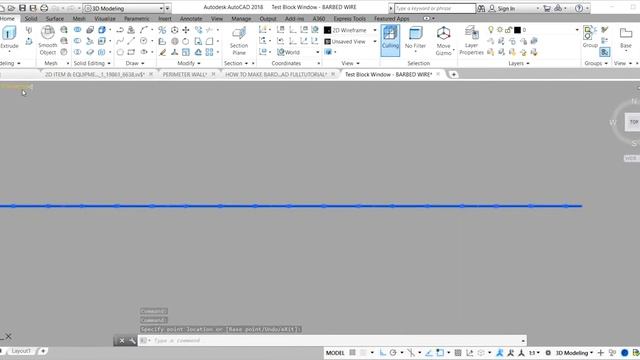Open the layer 0 dropdown list

pos(577,30)
